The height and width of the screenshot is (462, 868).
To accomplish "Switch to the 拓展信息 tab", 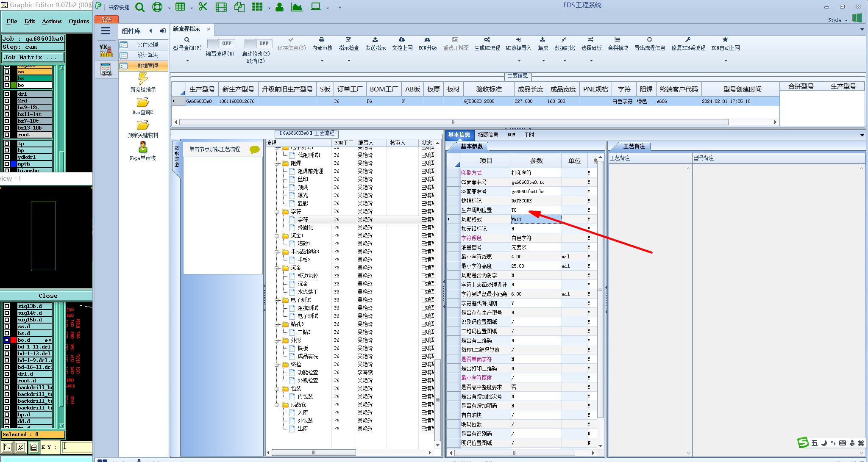I will coord(488,135).
